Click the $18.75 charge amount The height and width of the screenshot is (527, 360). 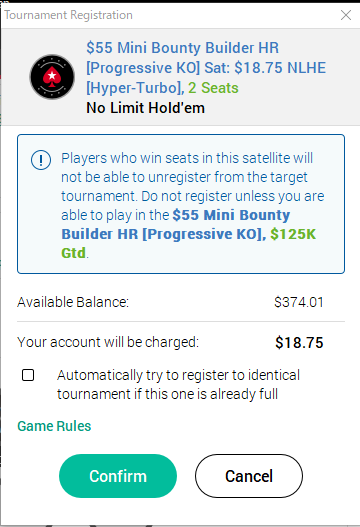tap(299, 343)
